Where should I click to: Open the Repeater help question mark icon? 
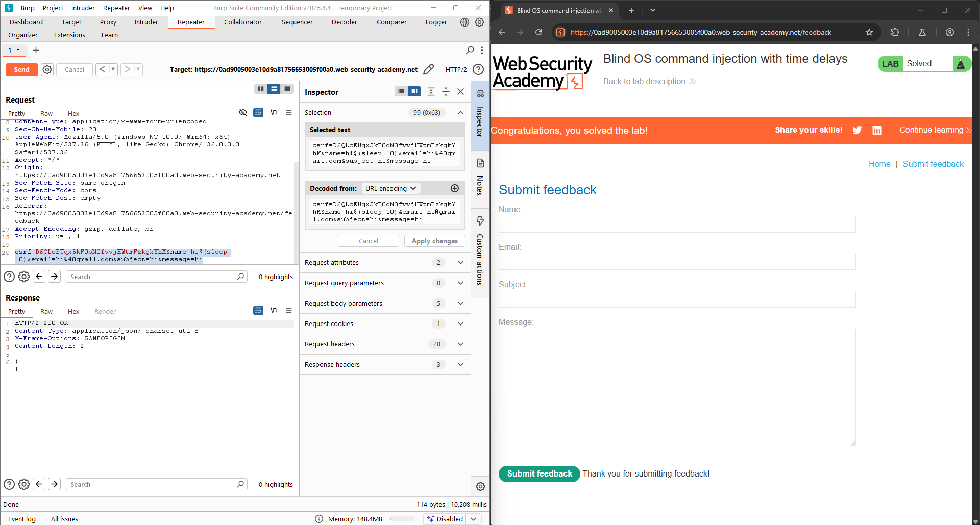[x=478, y=69]
